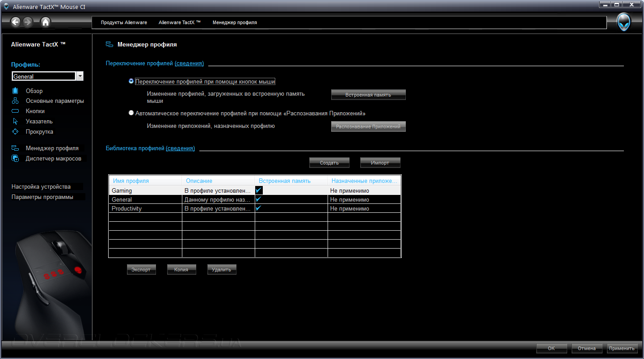The height and width of the screenshot is (359, 644).
Task: Select the Productivity profile name cell
Action: pos(146,208)
